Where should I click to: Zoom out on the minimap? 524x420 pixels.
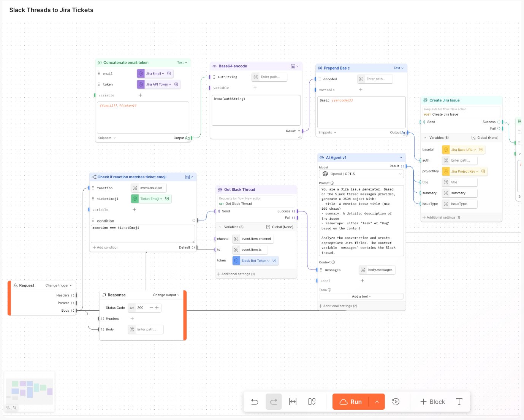[x=15, y=407]
